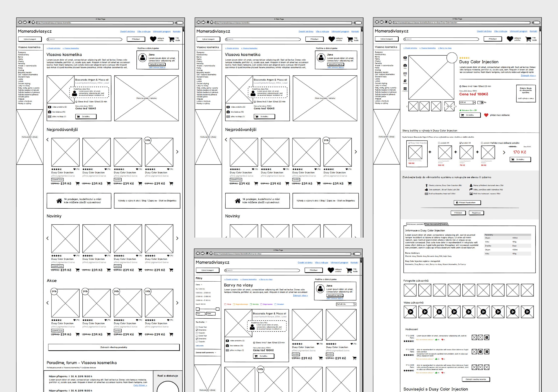The height and width of the screenshot is (392, 558).
Task: Click the camera 'fotky' icon beside the Dusy Color Injection product image
Action: [x=405, y=65]
